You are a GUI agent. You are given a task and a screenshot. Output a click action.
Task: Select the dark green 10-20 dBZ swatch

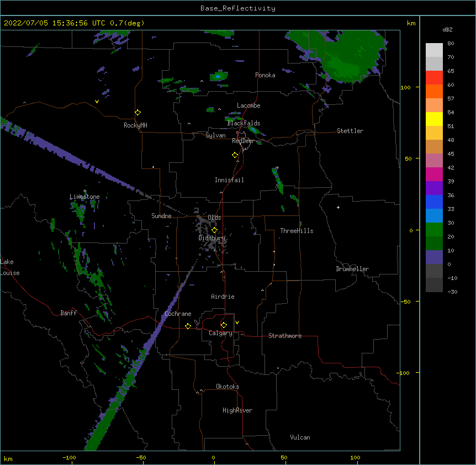(434, 244)
